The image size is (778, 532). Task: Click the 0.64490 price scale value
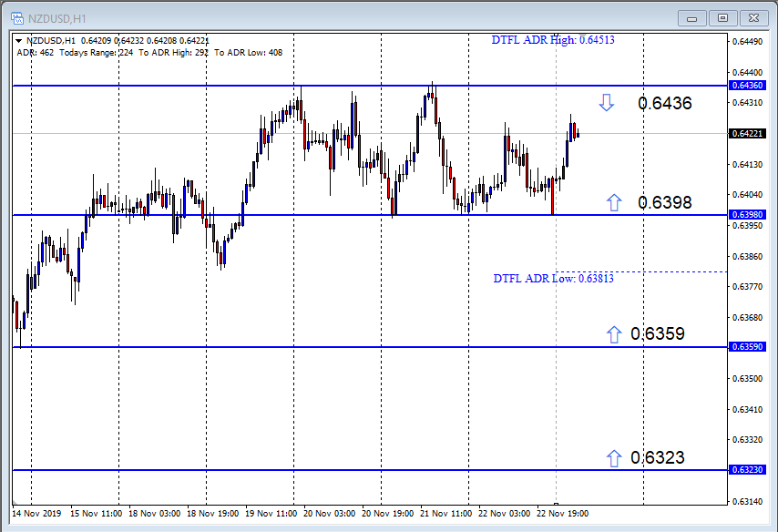coord(747,41)
